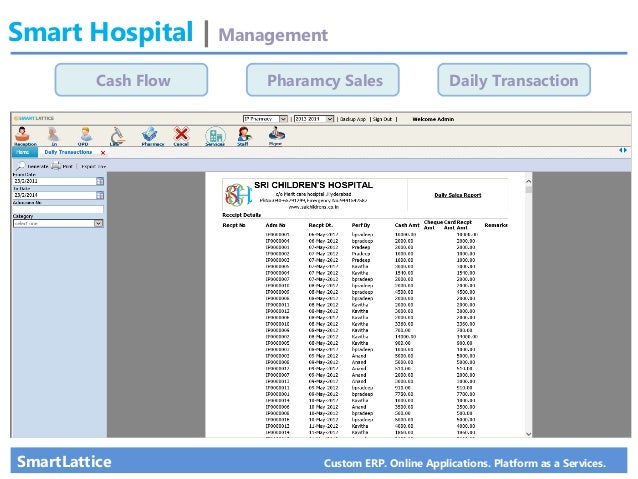Image resolution: width=638 pixels, height=479 pixels.
Task: Click the Cash Amt column header
Action: pos(407,225)
